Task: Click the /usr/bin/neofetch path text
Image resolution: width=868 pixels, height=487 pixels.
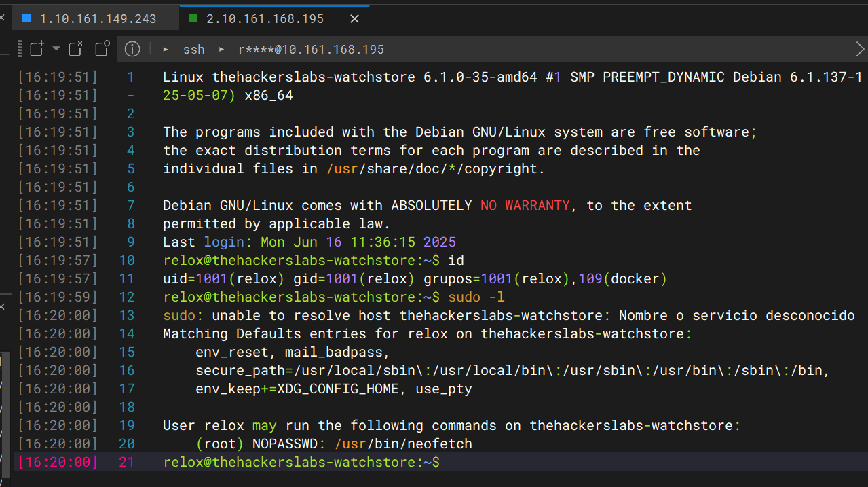Action: coord(404,444)
